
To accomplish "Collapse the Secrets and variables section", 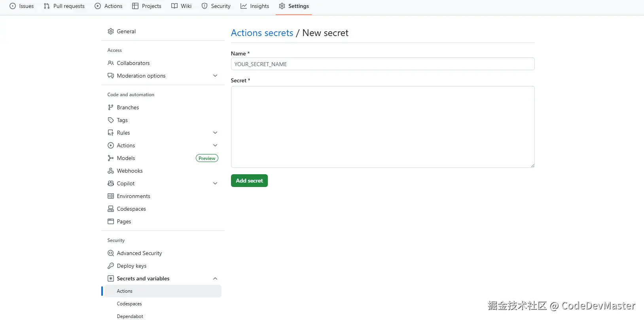I will 215,278.
